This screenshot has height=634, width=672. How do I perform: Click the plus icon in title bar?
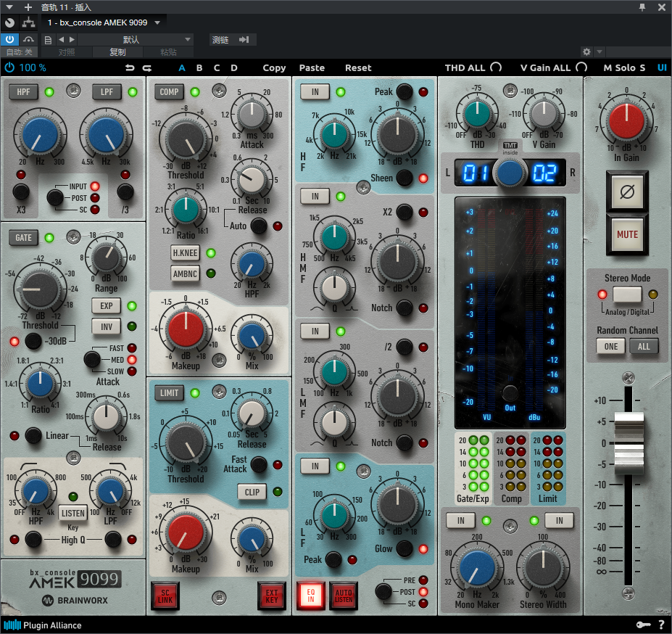click(x=28, y=7)
